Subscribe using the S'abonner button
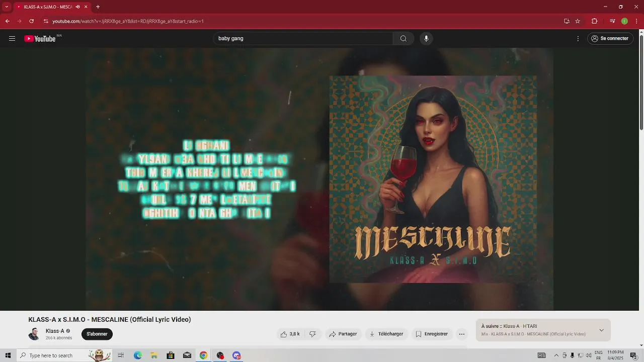644x362 pixels. tap(97, 334)
